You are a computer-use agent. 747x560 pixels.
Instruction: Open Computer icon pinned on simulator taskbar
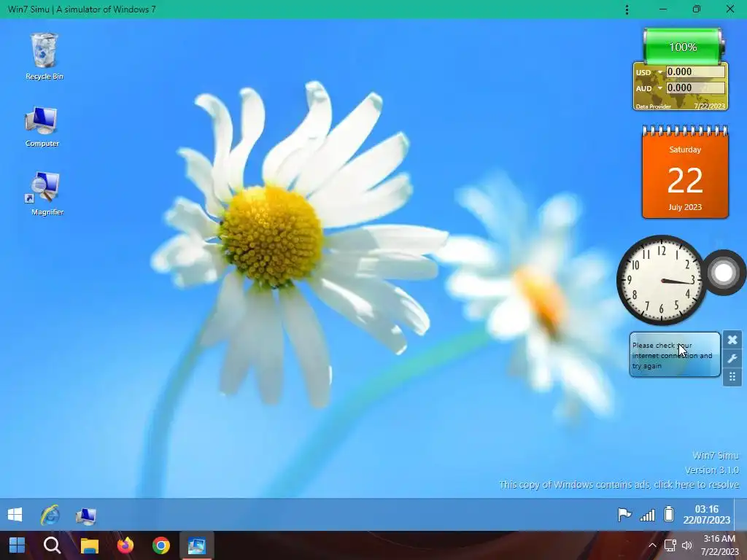(x=86, y=516)
